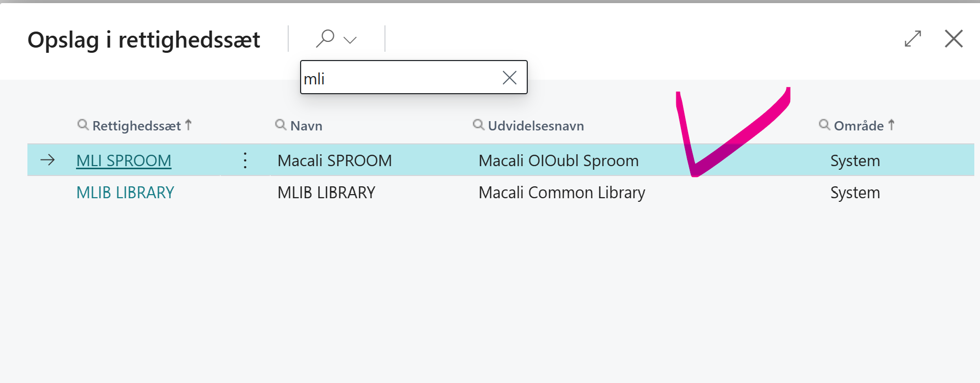Expand the dialog with the diagonal arrows icon
980x383 pixels.
point(912,39)
